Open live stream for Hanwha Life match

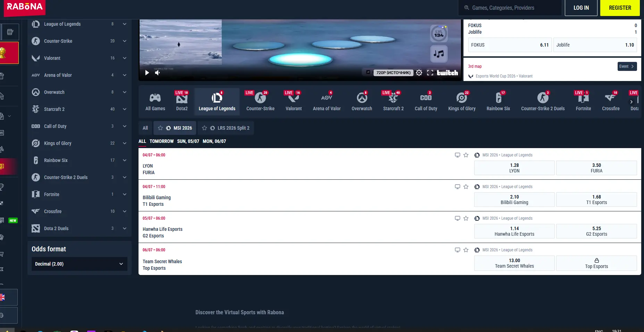click(458, 218)
